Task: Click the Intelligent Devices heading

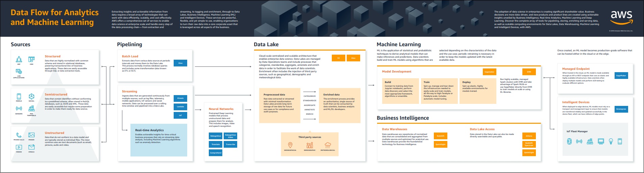Action: [576, 102]
